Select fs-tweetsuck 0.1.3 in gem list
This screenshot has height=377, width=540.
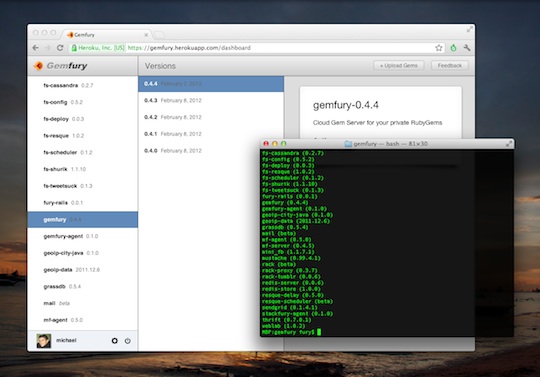(x=83, y=186)
